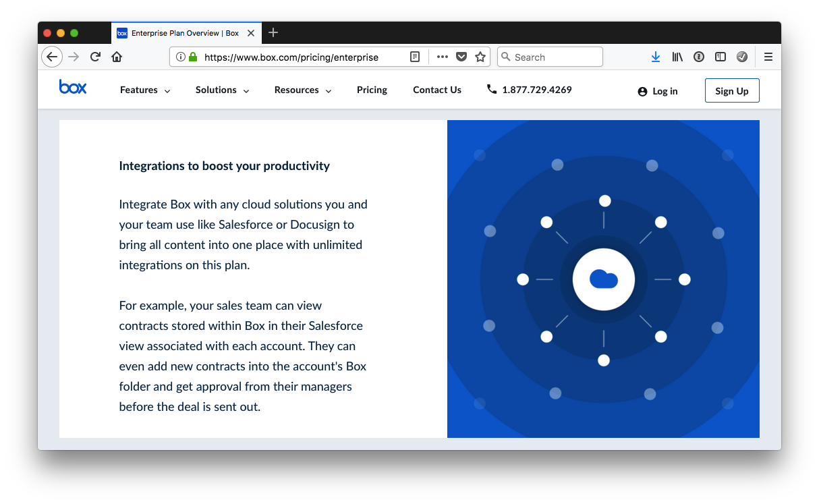Open the Firefox hamburger menu
The width and height of the screenshot is (819, 504).
(x=768, y=57)
